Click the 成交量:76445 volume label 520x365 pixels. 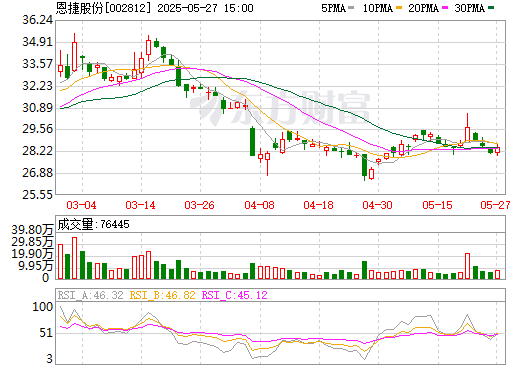coord(93,224)
